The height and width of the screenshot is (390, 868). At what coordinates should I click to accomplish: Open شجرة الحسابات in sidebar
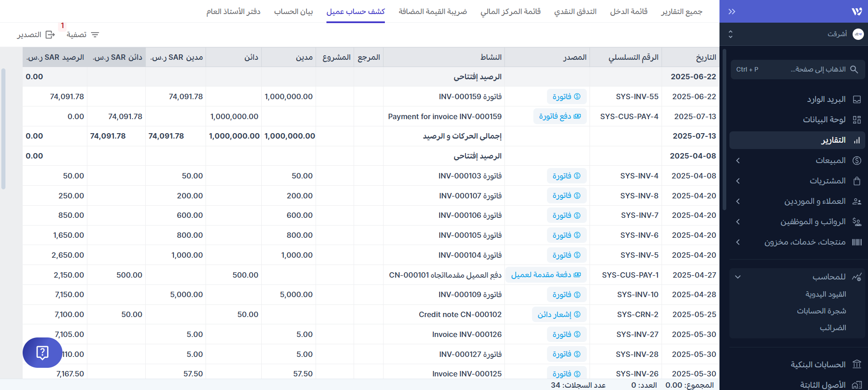[x=821, y=311]
